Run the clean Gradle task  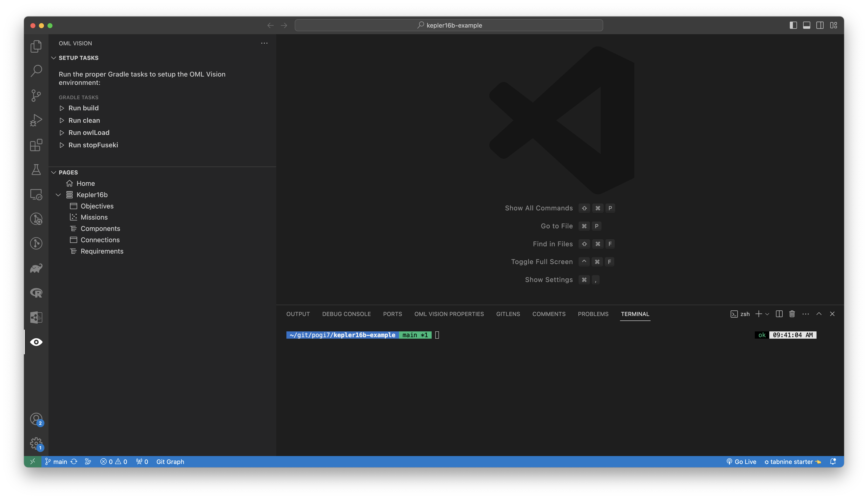click(x=84, y=120)
